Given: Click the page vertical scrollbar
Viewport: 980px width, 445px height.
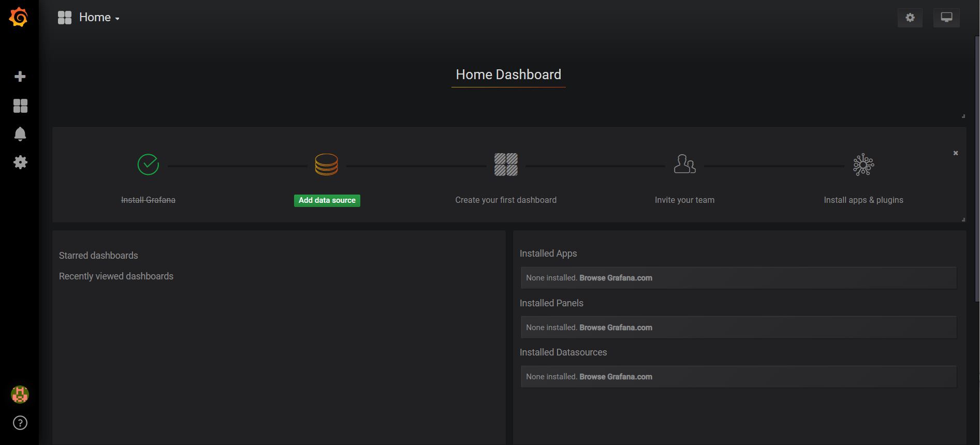Looking at the screenshot, I should point(977,168).
